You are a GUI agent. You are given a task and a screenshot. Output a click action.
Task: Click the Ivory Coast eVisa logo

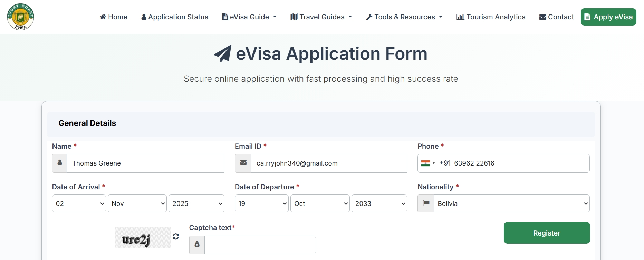click(x=20, y=17)
